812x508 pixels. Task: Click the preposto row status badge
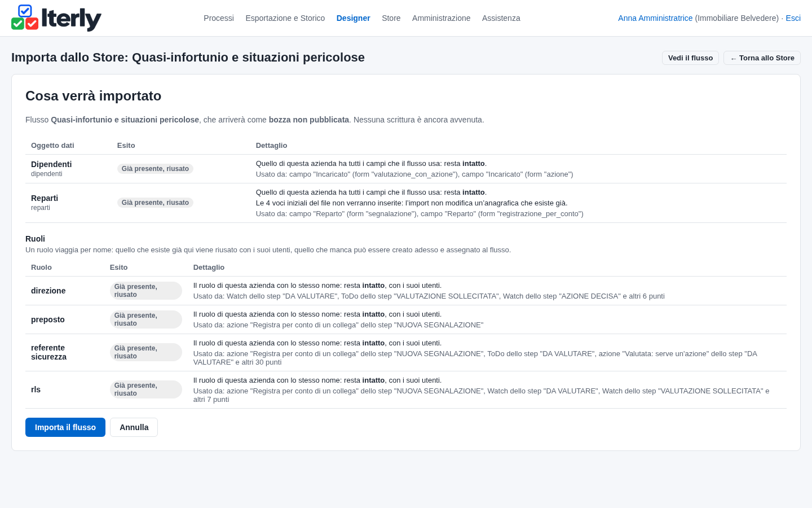[146, 319]
